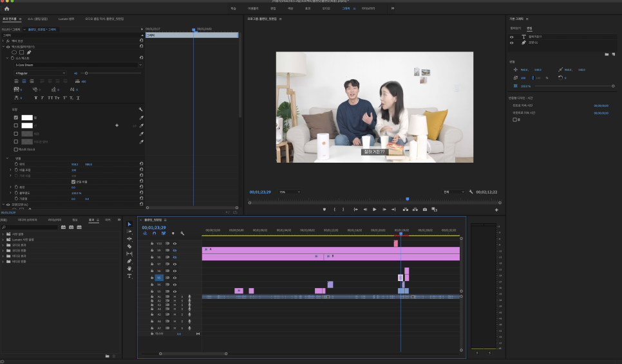The image size is (622, 364).
Task: Apply faux bold text style
Action: (x=35, y=98)
